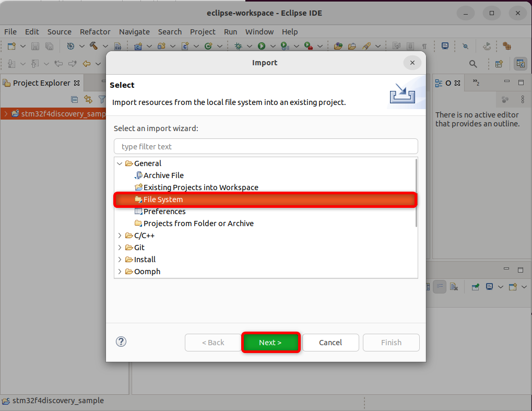Click the New C/C++ Project icon

pos(138,46)
